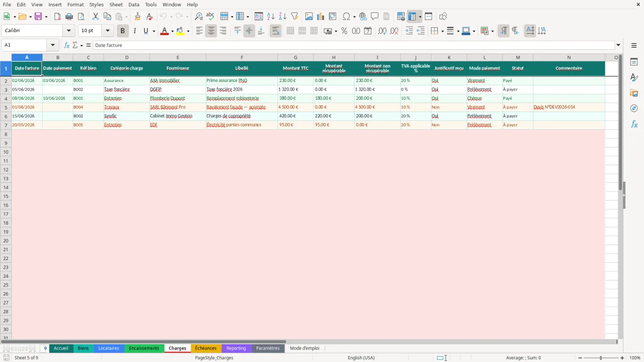Insert Image icon

point(309,17)
